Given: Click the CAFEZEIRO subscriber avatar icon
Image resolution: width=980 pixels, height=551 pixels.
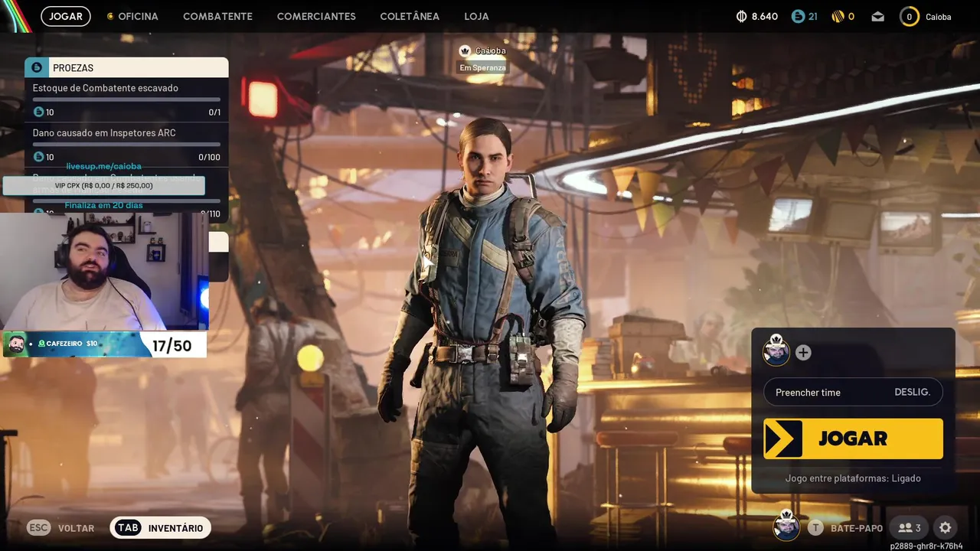Looking at the screenshot, I should coord(15,344).
